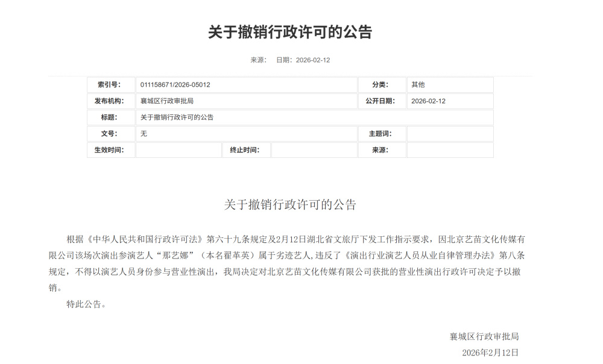Click the 日期 2026-02-12 text under the title

303,60
